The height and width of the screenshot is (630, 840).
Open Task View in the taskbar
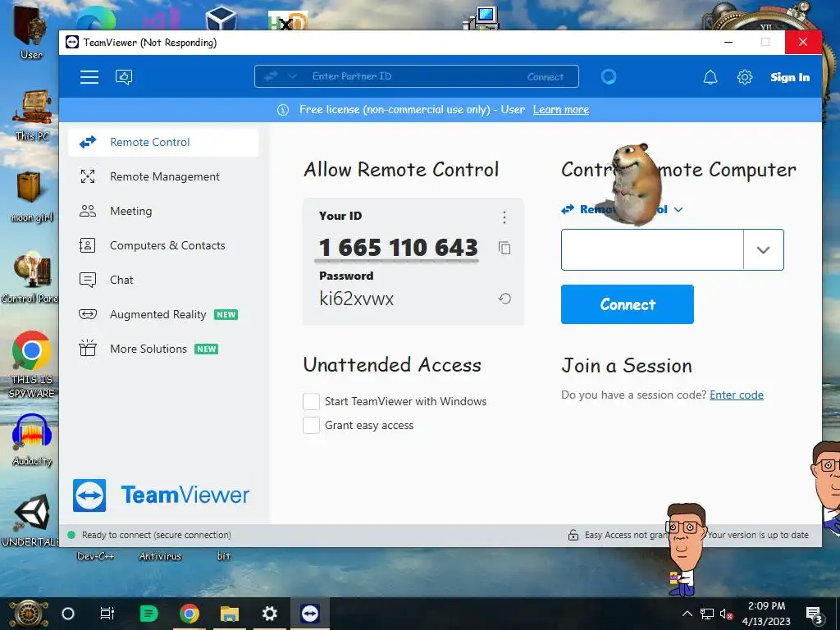coord(107,614)
